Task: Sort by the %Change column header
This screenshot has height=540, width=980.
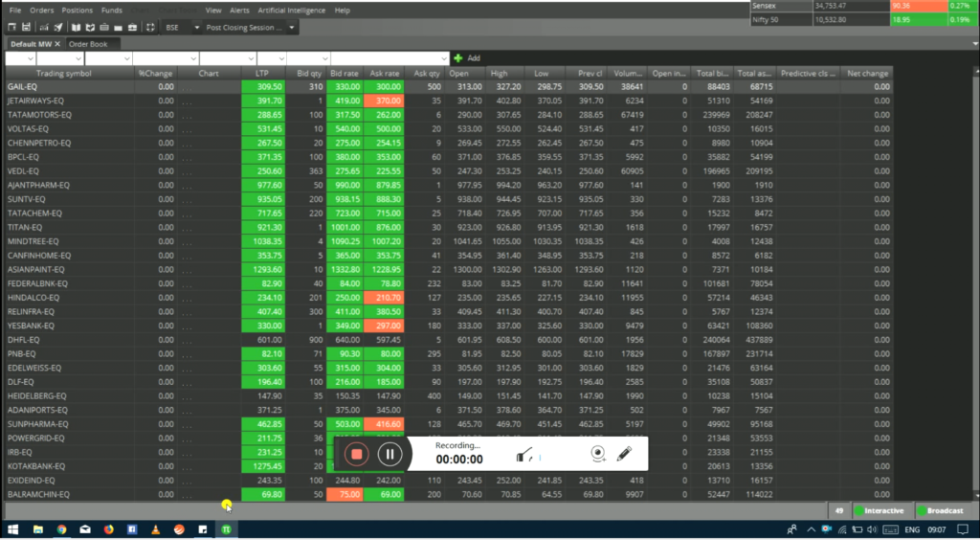Action: click(x=156, y=73)
